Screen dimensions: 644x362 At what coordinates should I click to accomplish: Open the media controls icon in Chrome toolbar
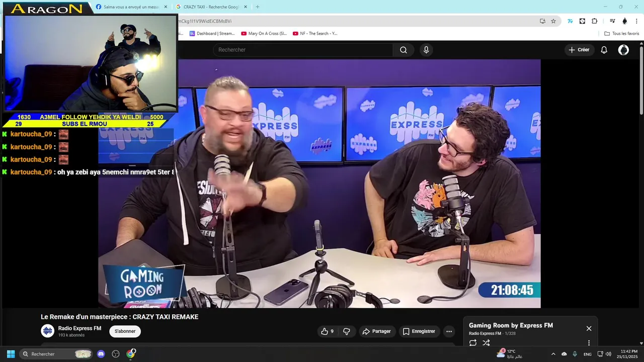tap(612, 21)
